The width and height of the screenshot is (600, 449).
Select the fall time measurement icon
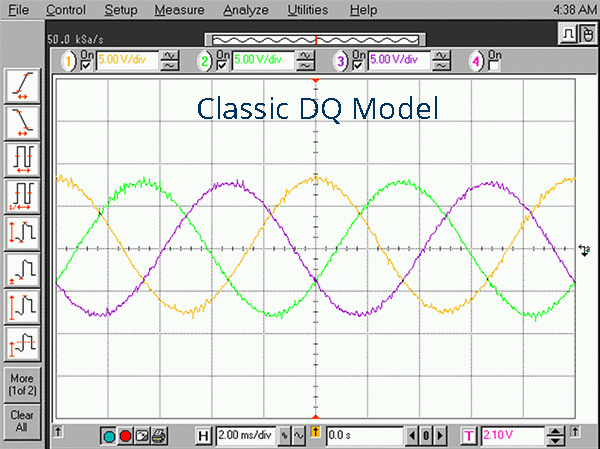click(x=22, y=122)
